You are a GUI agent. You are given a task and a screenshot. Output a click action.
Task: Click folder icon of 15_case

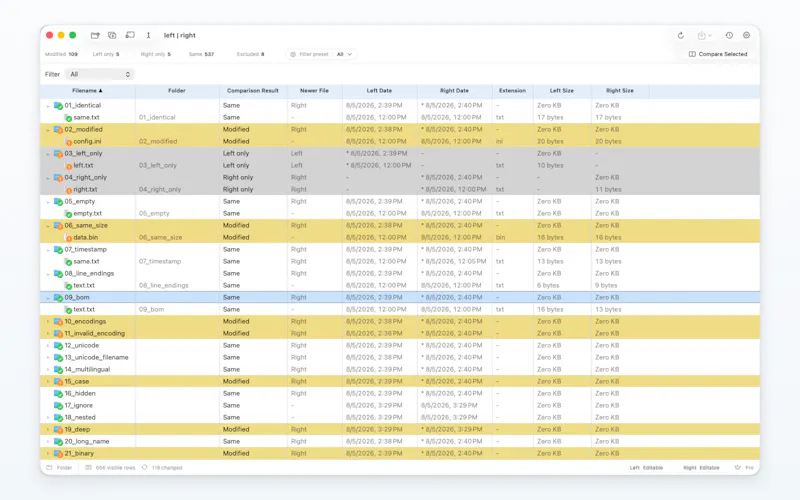tap(58, 382)
